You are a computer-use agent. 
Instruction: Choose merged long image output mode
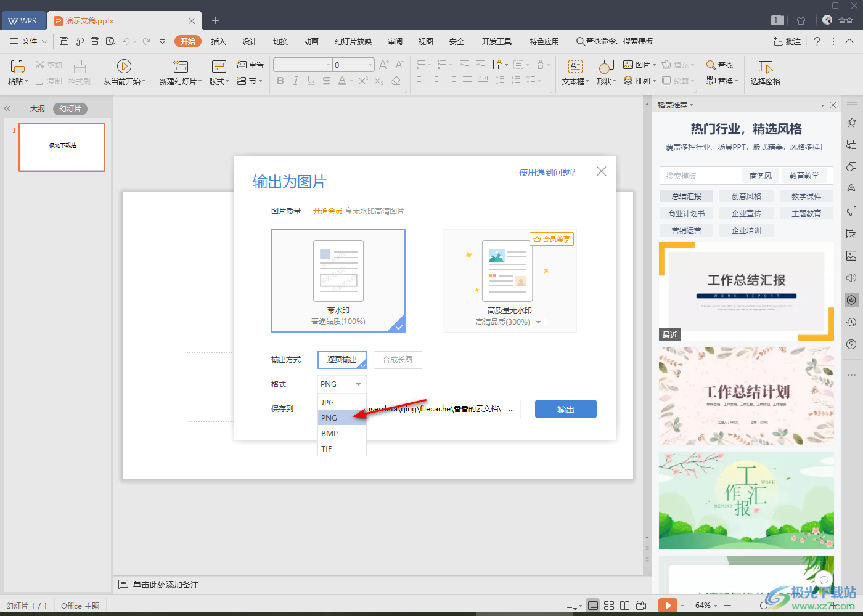398,360
